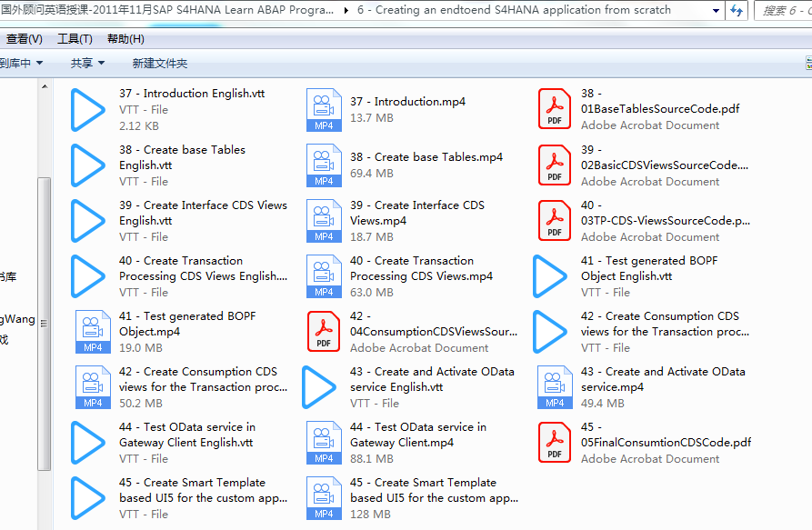Click the 搜索 6 search box

point(784,10)
